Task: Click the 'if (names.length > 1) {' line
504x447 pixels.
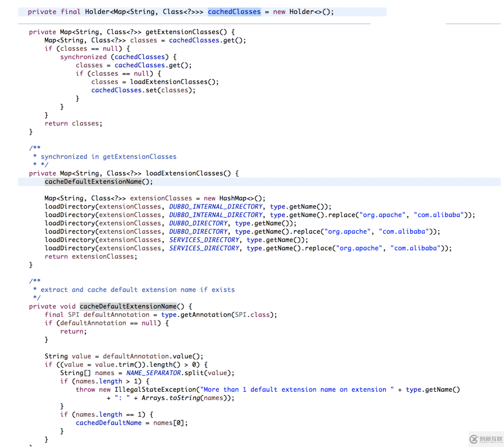Action: pyautogui.click(x=105, y=382)
